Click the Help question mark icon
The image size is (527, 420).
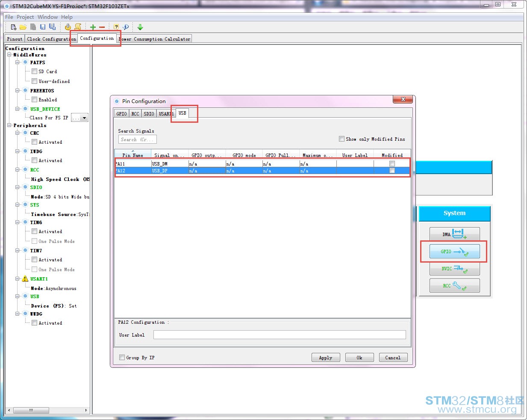[x=116, y=27]
